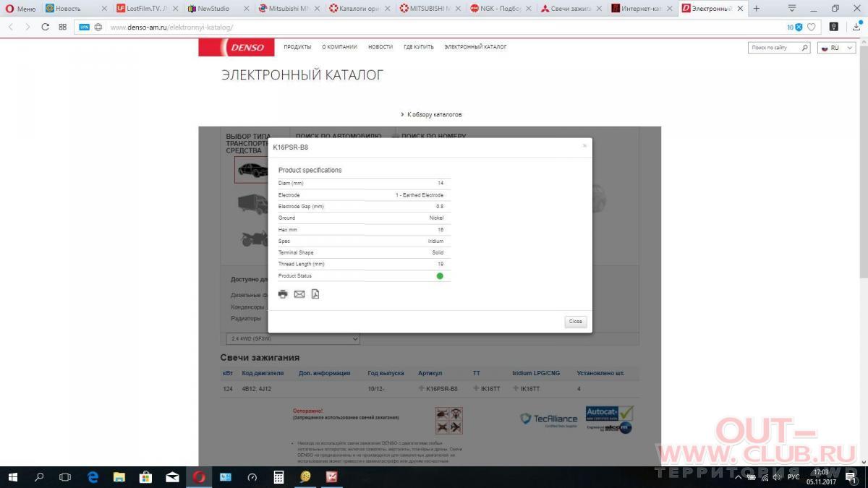The image size is (868, 488).
Task: Open the О КОМПАНИИ menu
Action: [340, 47]
